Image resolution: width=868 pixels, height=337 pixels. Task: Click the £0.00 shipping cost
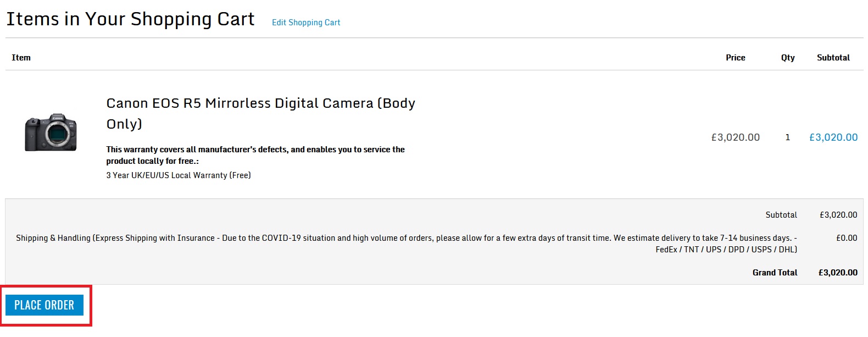[x=847, y=238]
